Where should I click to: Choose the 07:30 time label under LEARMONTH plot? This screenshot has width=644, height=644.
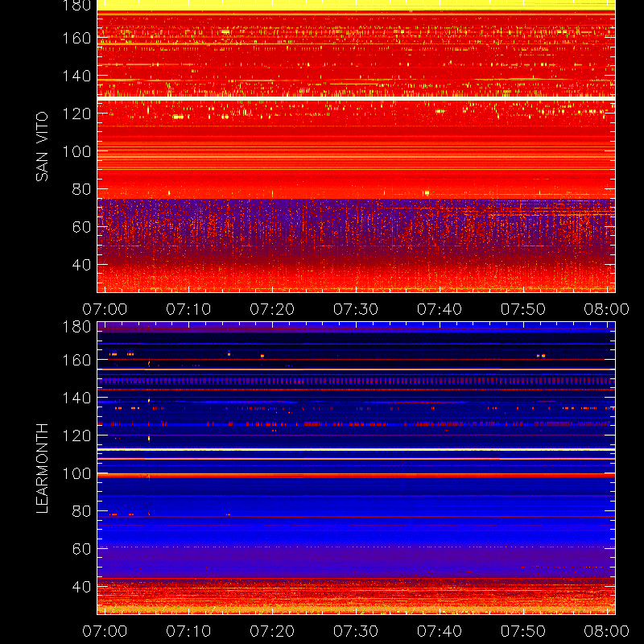[x=356, y=631]
